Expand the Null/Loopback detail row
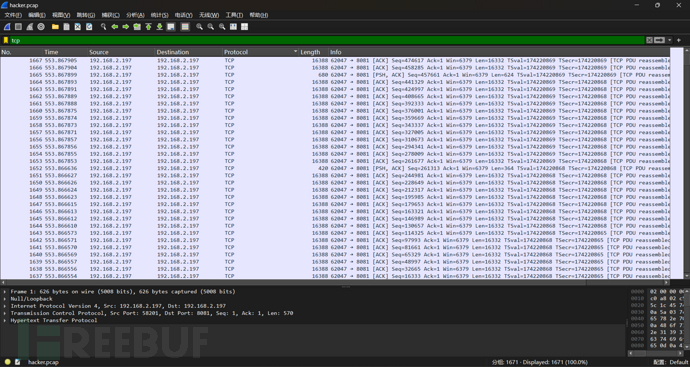Screen dimensions: 690x367 tap(5, 298)
